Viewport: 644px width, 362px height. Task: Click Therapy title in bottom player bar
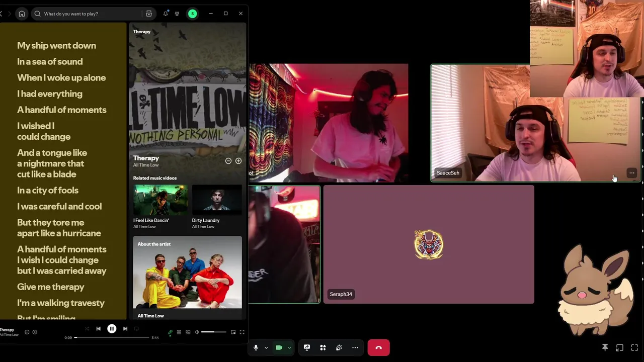(7, 330)
